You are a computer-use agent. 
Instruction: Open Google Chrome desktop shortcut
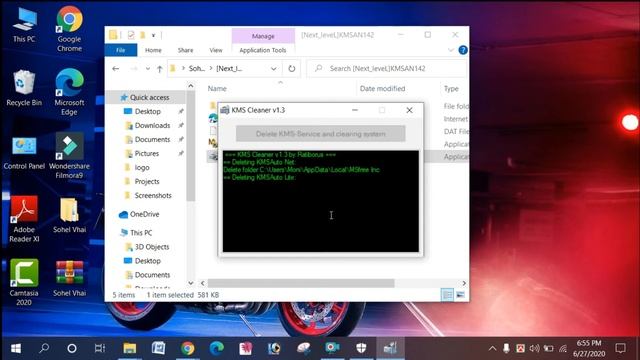point(69,29)
